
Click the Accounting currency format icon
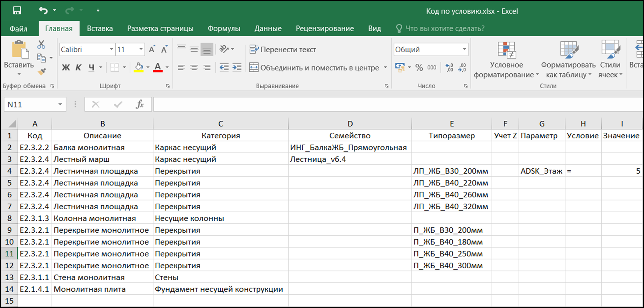(x=400, y=67)
